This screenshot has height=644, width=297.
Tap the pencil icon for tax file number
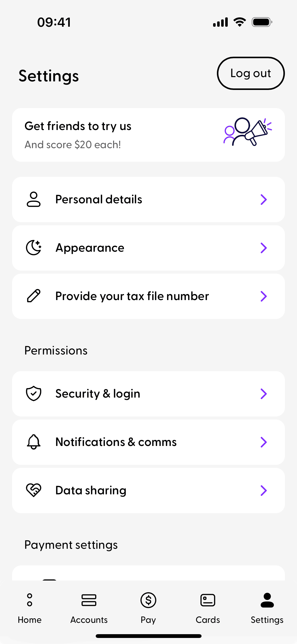34,296
